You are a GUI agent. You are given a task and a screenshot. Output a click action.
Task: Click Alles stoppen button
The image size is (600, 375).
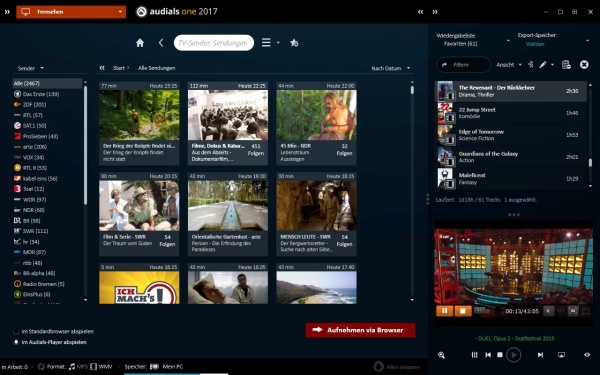396,367
